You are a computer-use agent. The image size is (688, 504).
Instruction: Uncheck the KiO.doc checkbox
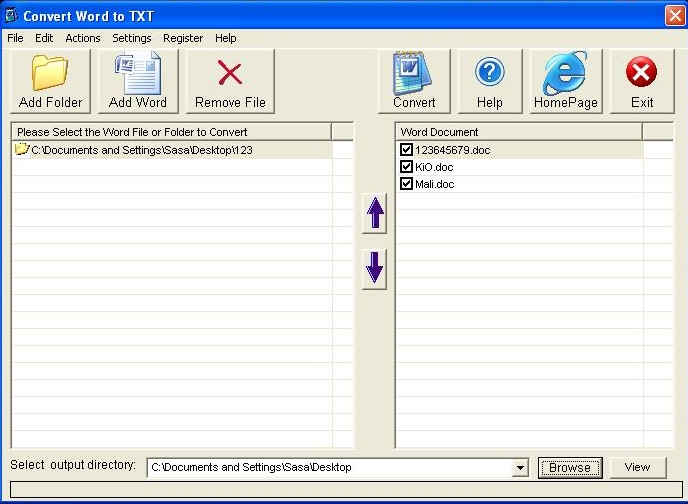[406, 167]
